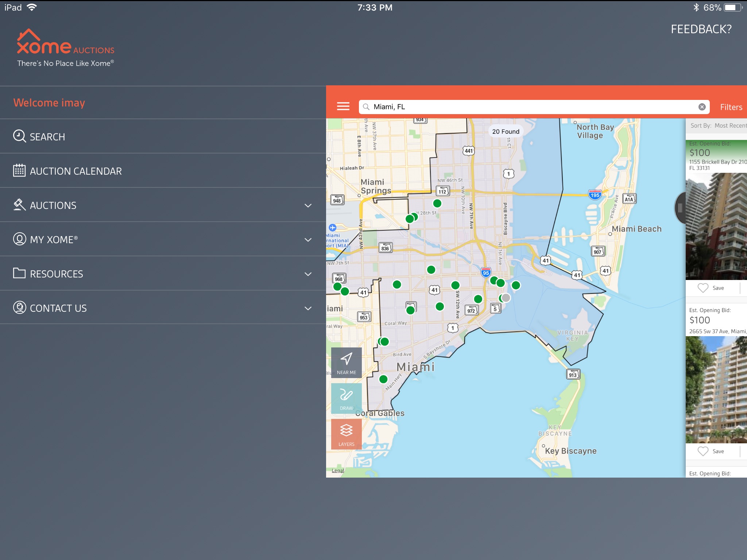
Task: Click the Wi-Fi icon in status bar
Action: tap(32, 7)
